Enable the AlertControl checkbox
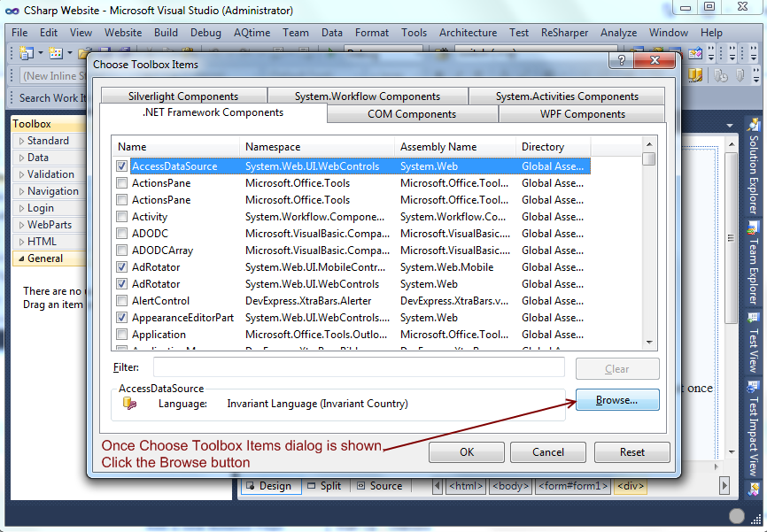Image resolution: width=767 pixels, height=532 pixels. pyautogui.click(x=122, y=301)
